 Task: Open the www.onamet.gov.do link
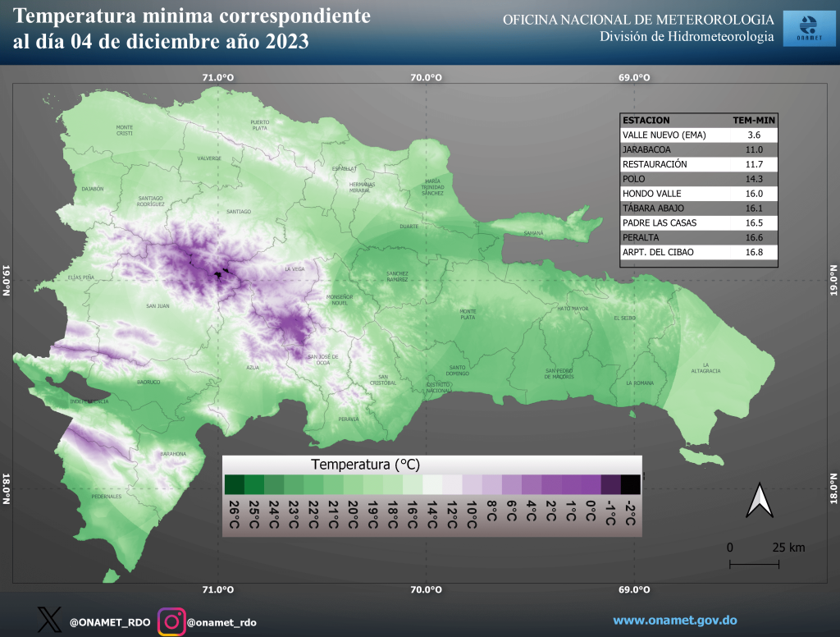[674, 621]
